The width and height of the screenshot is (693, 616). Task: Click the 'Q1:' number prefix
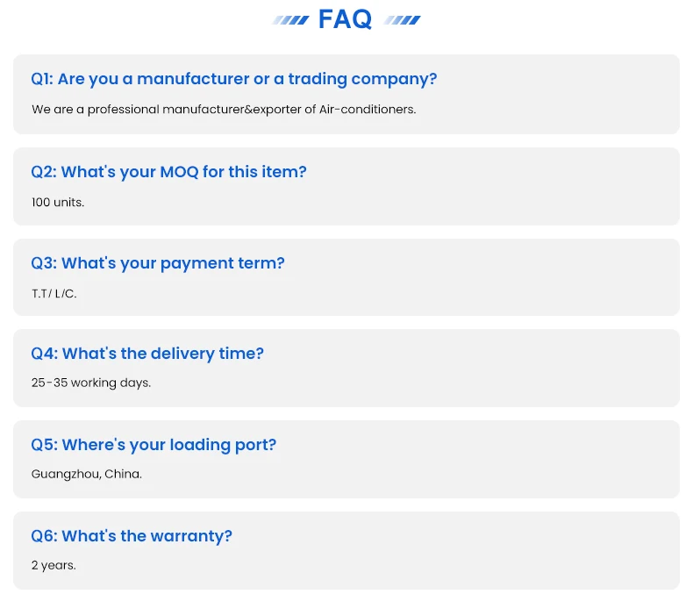point(42,79)
